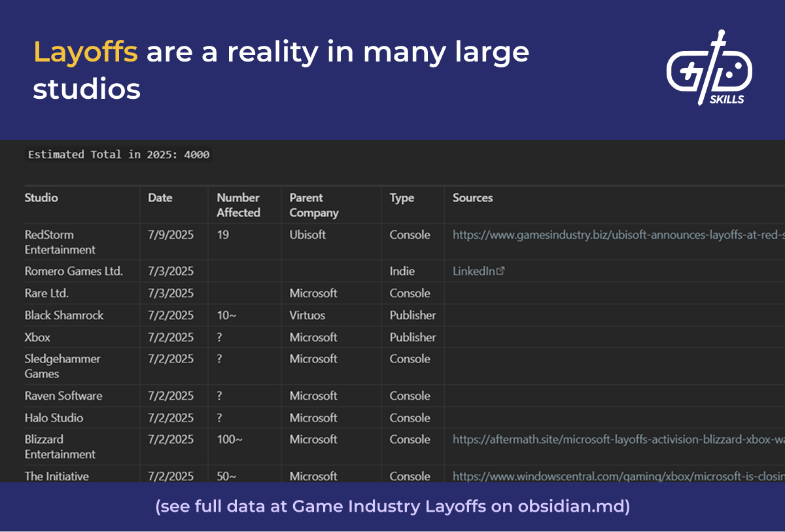Screen dimensions: 785x532
Task: Click the Halo Studio row date 7/2/2025
Action: (171, 417)
